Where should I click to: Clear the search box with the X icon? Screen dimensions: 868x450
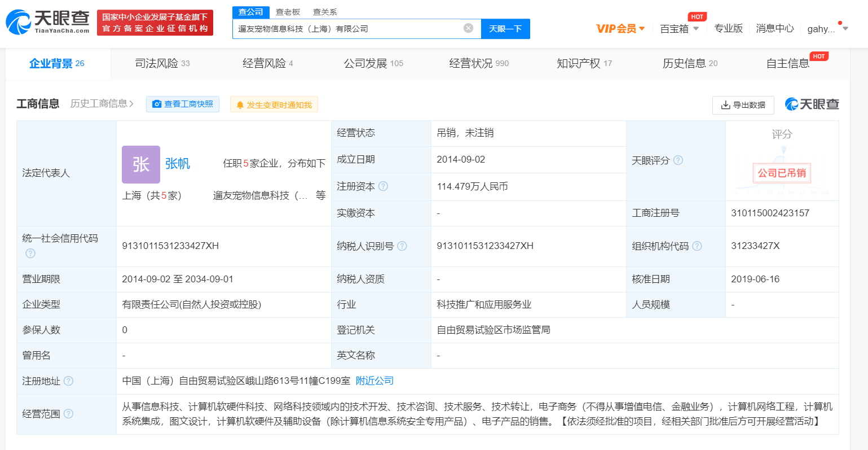468,28
